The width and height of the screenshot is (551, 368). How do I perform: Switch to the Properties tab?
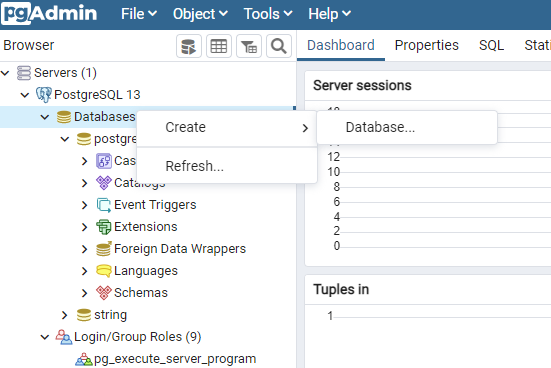[x=427, y=45]
